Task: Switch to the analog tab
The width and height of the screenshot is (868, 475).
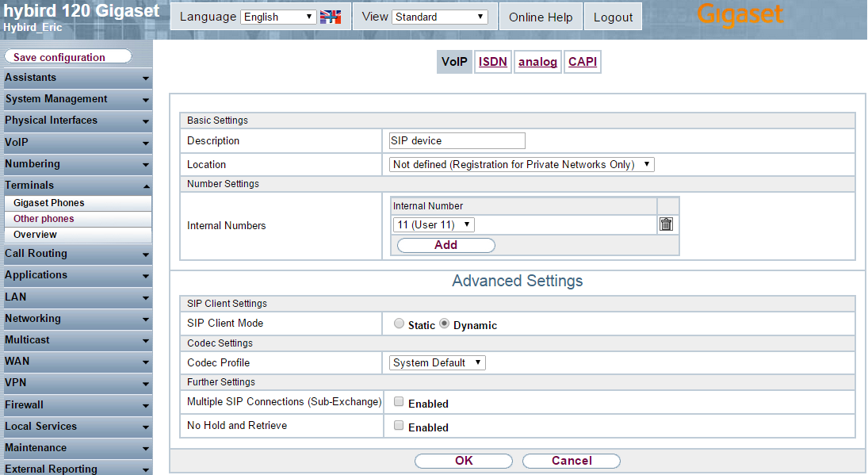Action: tap(537, 61)
